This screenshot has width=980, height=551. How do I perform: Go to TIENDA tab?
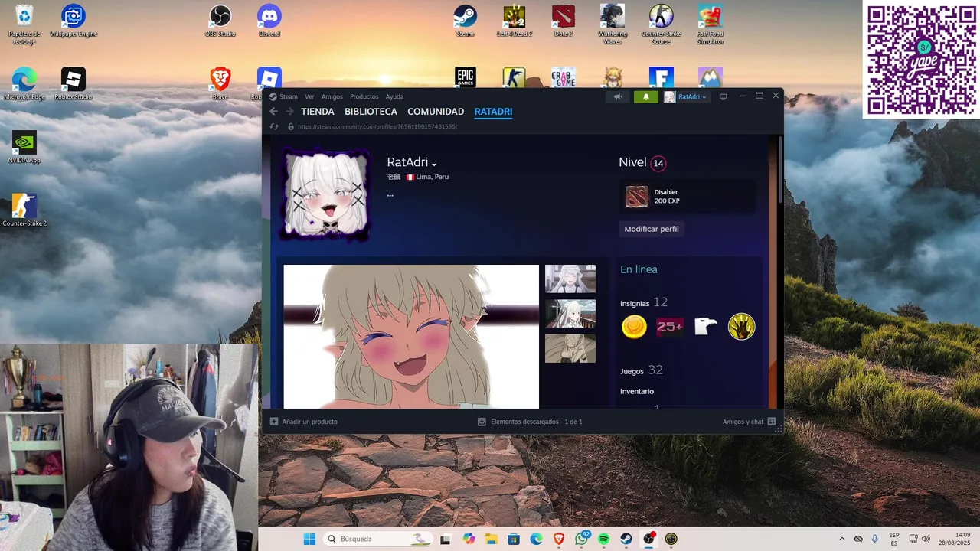[318, 112]
